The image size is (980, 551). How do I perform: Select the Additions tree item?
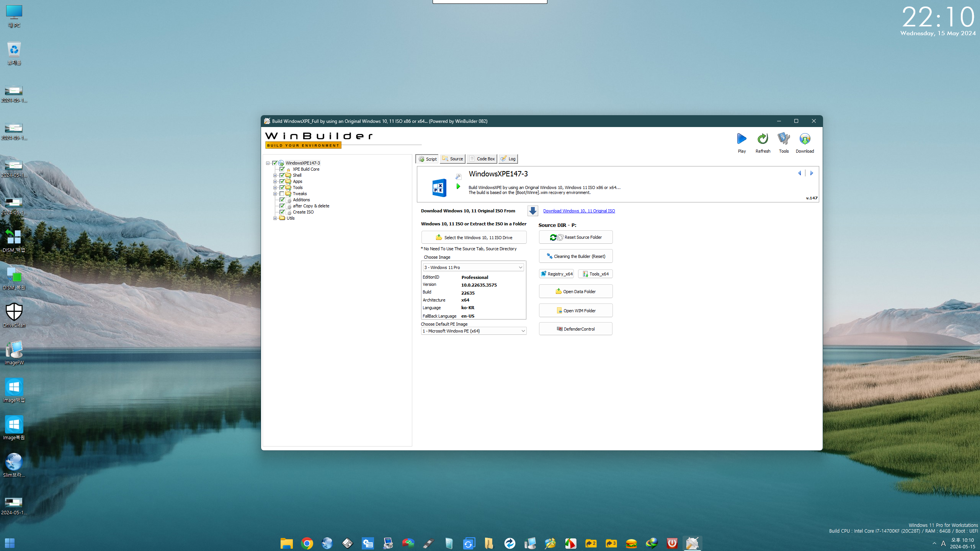click(301, 200)
